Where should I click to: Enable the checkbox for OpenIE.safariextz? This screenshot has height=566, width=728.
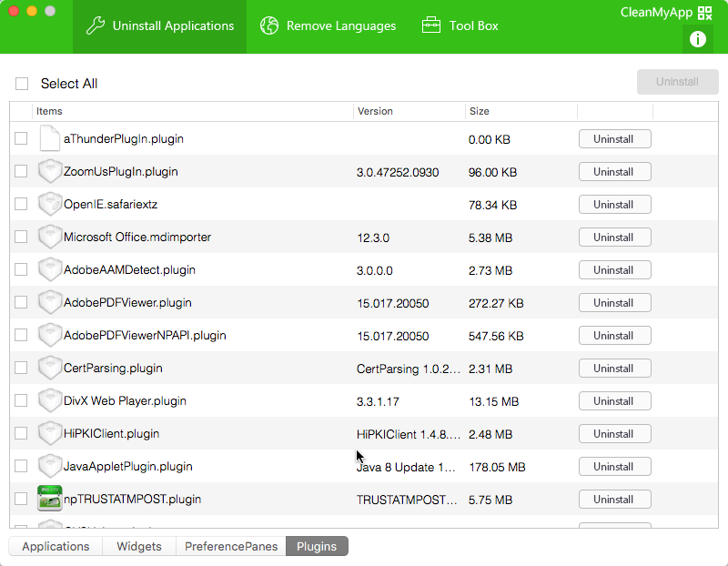point(21,204)
